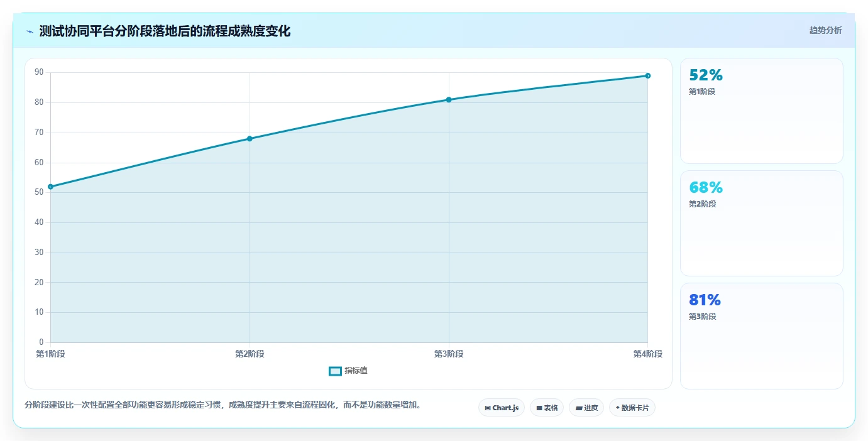Select the 第3阶段 data point on line
Screen dimensions: 868x441
[449, 100]
